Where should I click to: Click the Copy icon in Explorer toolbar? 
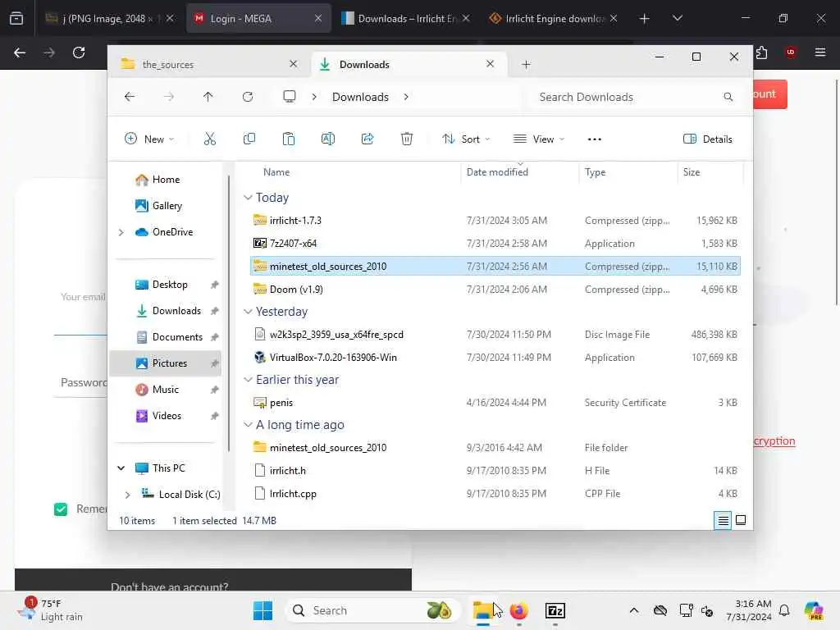click(x=249, y=139)
